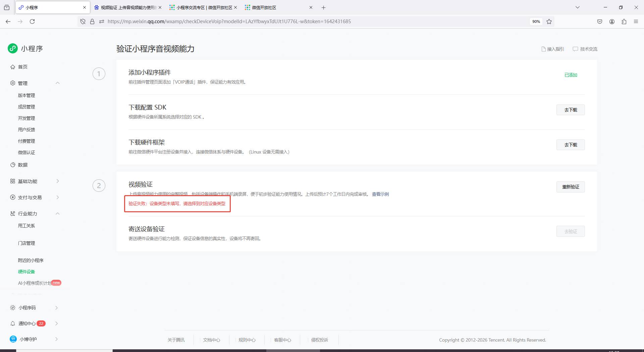Open 付费管理 in the sidebar
Screen dimensions: 644x352
tap(26, 141)
